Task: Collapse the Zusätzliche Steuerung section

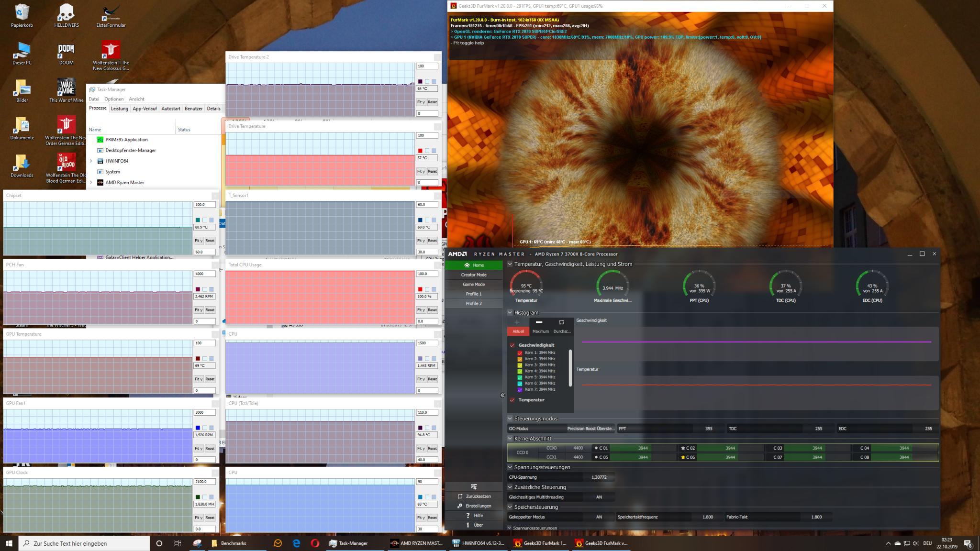Action: click(x=510, y=487)
